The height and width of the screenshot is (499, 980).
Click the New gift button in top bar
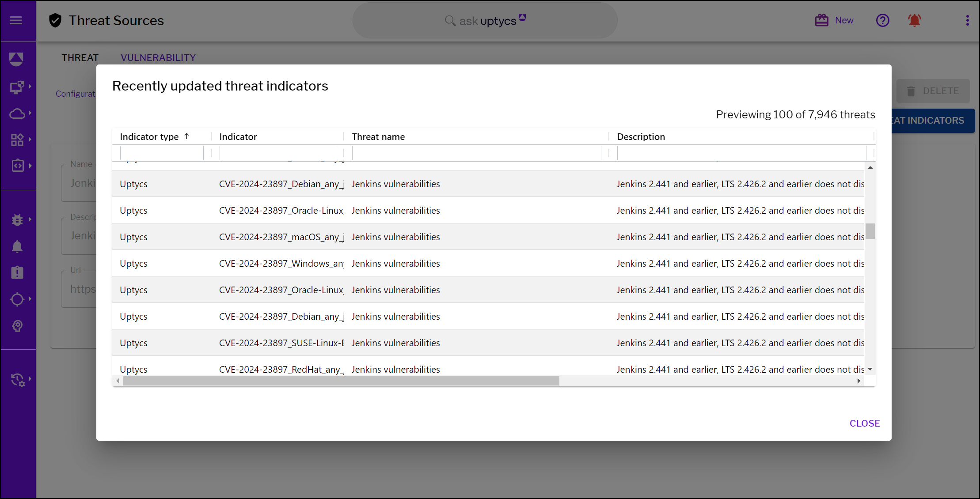coord(834,20)
